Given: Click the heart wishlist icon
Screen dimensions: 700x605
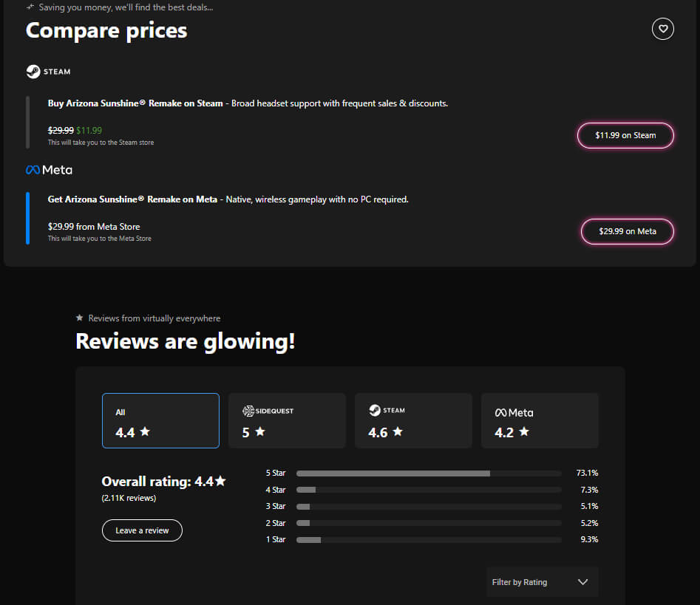Looking at the screenshot, I should pyautogui.click(x=662, y=29).
